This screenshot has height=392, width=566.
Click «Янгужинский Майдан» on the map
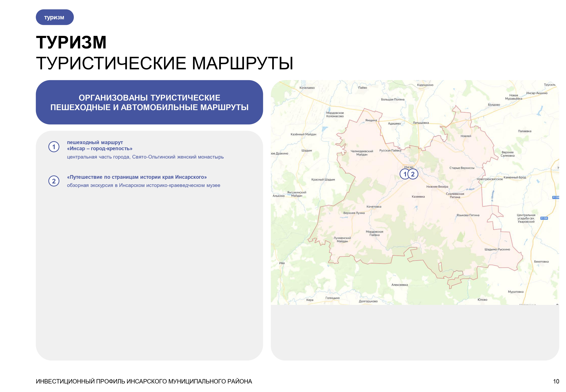click(297, 194)
